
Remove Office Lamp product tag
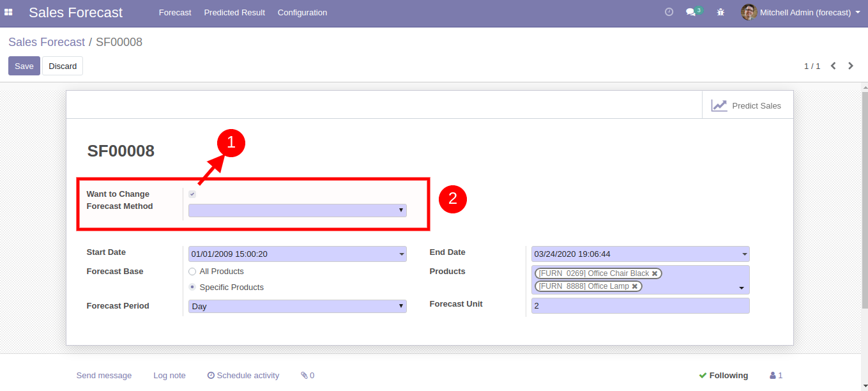coord(635,286)
